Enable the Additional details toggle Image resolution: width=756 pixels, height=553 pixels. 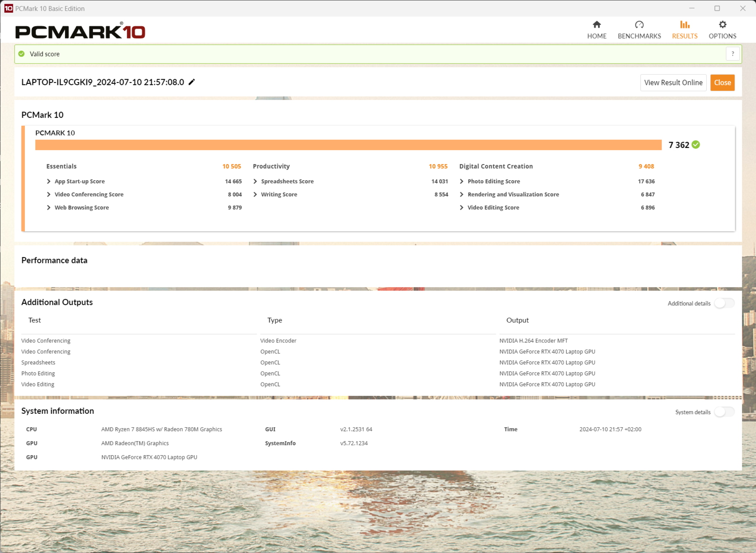[x=724, y=303]
